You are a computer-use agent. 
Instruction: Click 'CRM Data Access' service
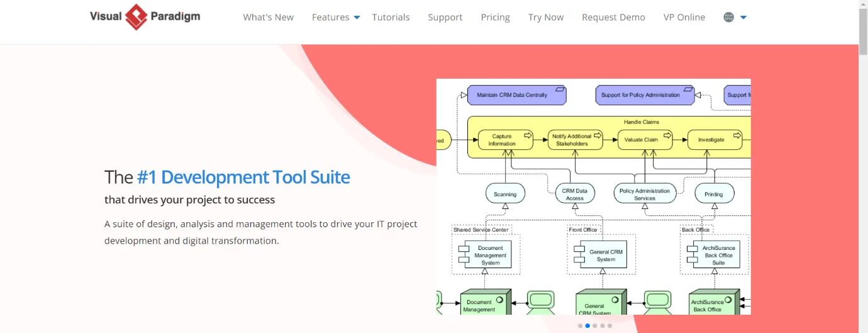tap(575, 194)
